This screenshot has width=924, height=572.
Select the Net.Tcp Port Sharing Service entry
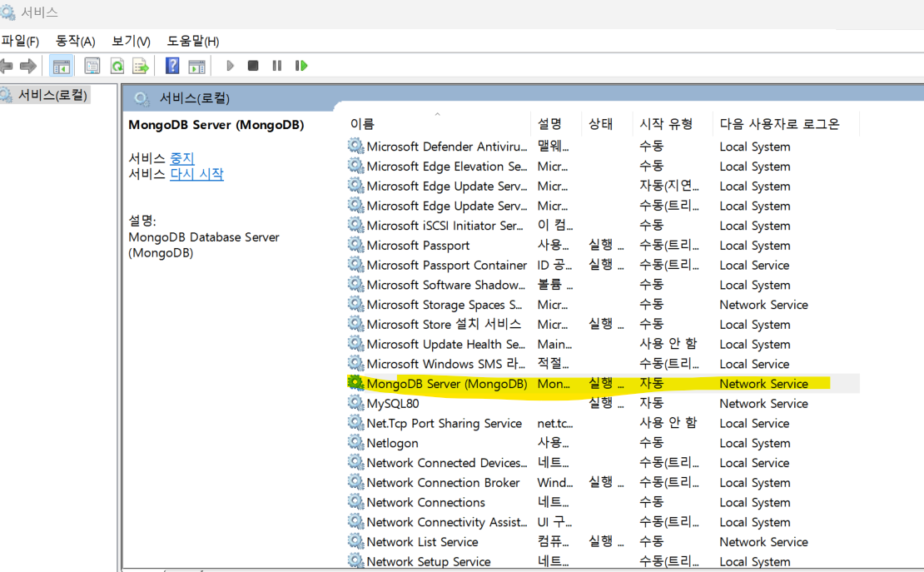pos(444,424)
